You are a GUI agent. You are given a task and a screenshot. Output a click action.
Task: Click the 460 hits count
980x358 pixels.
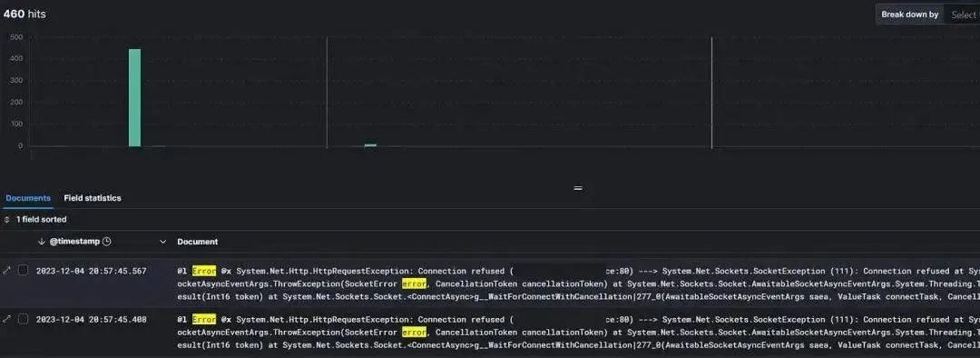click(x=24, y=14)
